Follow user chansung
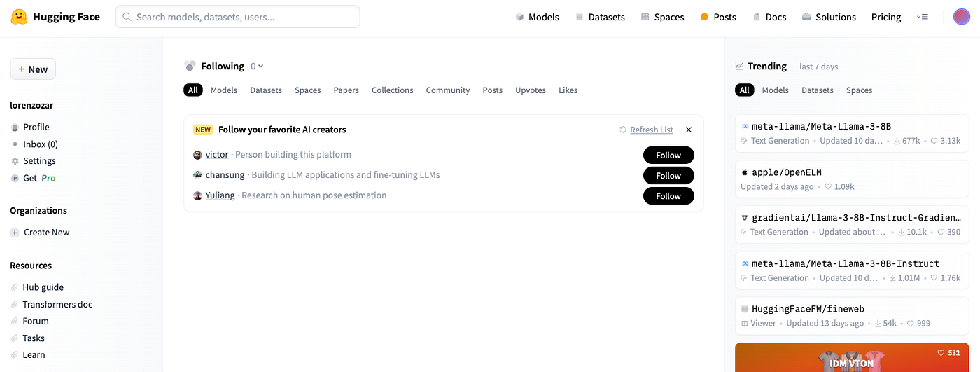Viewport: 980px width, 372px height. point(668,176)
